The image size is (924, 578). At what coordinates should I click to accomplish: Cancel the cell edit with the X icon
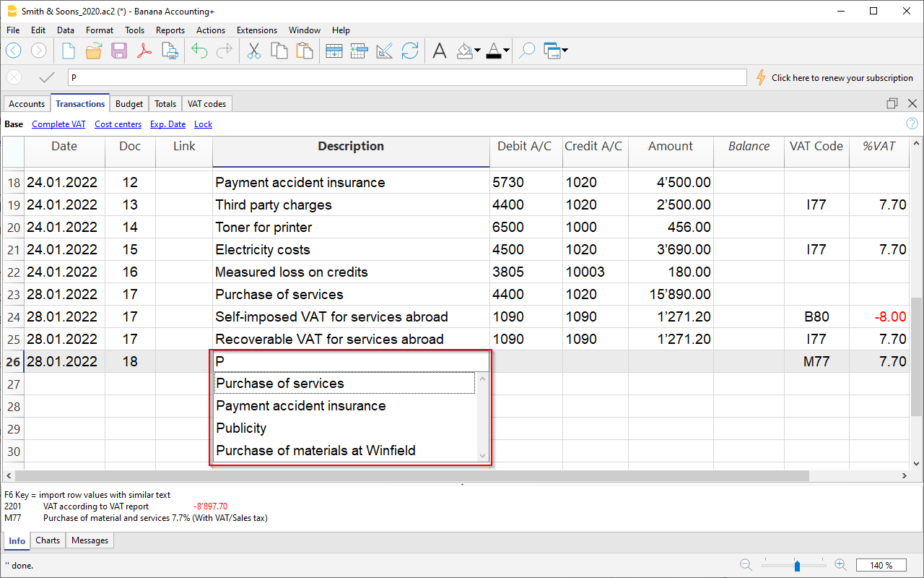click(14, 77)
